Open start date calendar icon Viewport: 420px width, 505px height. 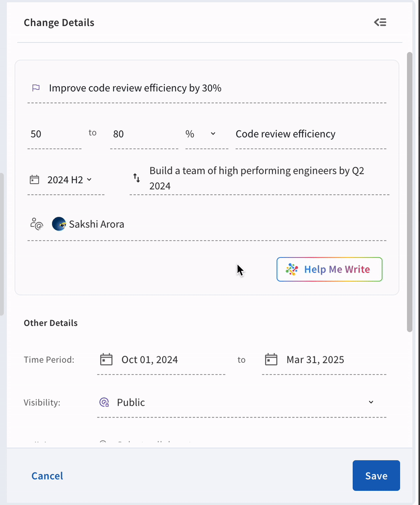click(x=107, y=360)
